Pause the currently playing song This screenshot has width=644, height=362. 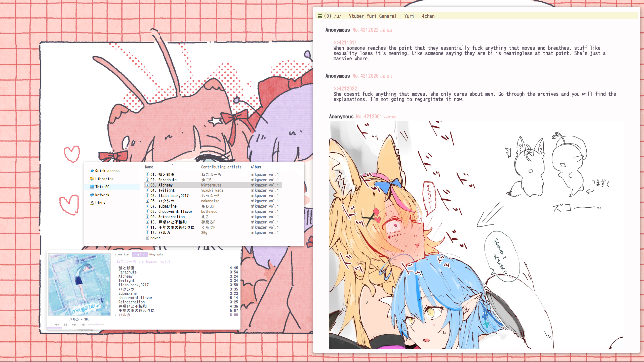(x=66, y=325)
